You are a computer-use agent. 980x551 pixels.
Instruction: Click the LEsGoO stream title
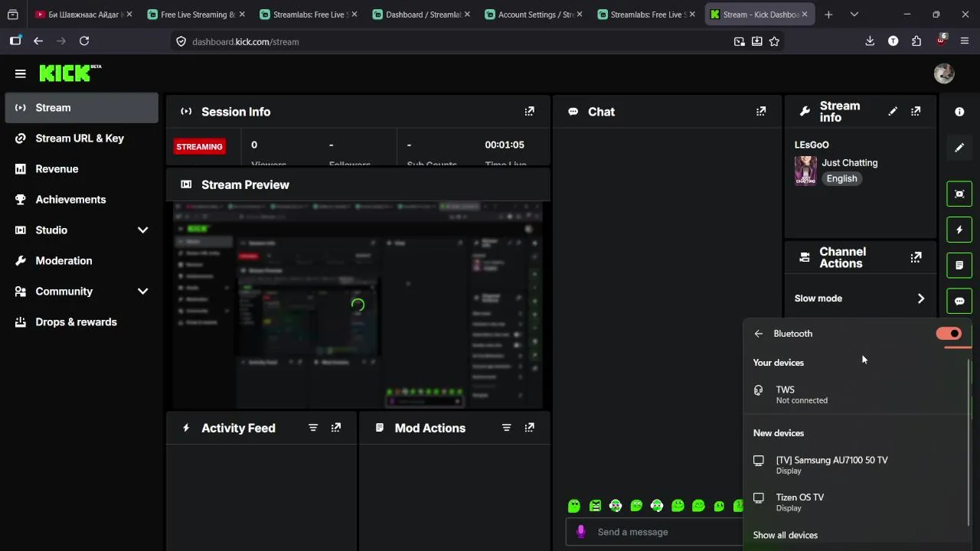click(x=812, y=145)
